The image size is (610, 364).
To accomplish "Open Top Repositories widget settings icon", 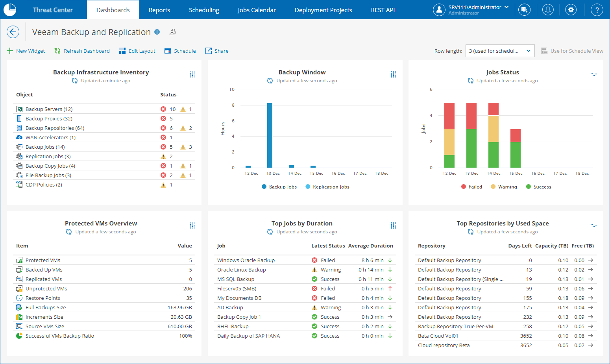I will [x=594, y=225].
